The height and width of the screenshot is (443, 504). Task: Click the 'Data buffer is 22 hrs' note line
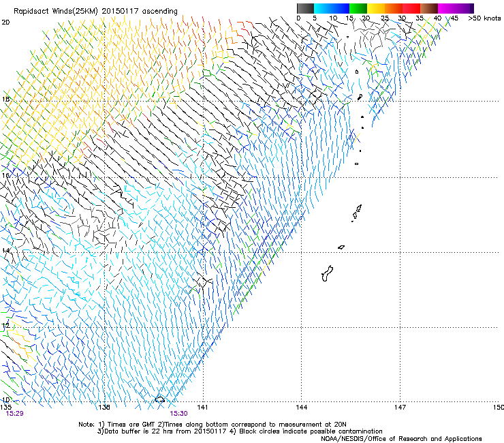tap(240, 431)
